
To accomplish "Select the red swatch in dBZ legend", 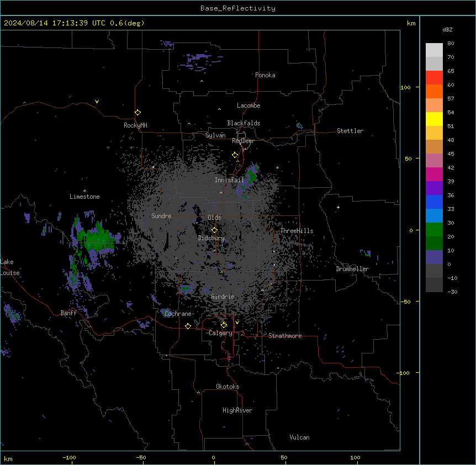I will point(434,77).
